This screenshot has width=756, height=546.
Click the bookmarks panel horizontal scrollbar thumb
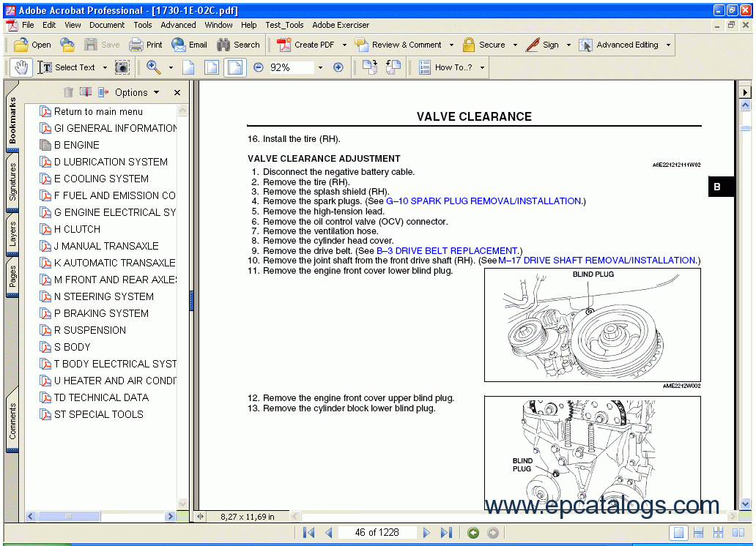tap(68, 516)
